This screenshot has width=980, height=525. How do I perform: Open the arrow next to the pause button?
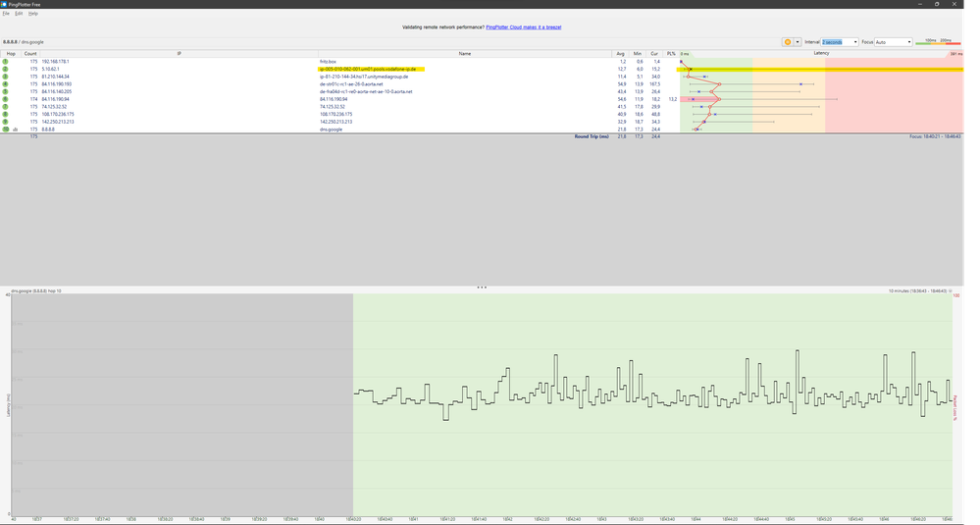click(798, 42)
